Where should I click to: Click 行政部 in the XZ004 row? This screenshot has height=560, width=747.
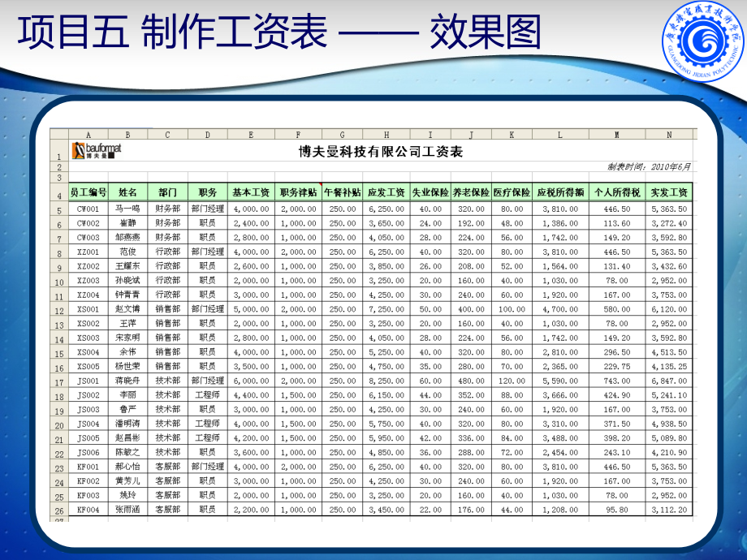tap(168, 295)
